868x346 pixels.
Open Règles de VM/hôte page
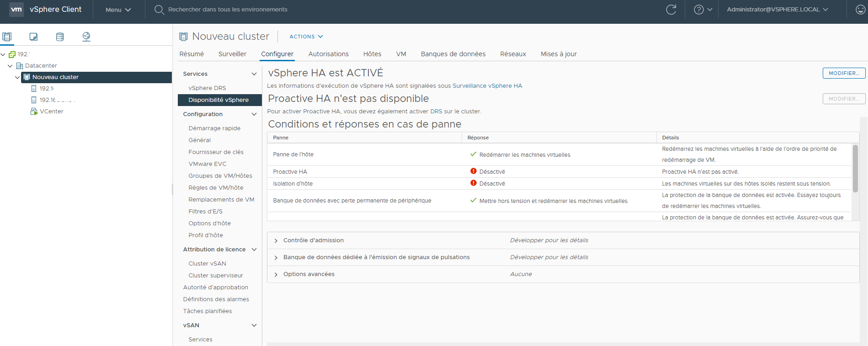click(216, 188)
